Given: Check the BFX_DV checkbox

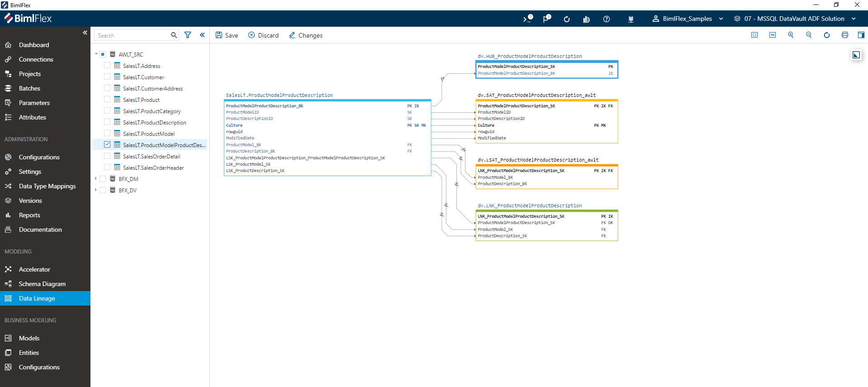Looking at the screenshot, I should [103, 190].
